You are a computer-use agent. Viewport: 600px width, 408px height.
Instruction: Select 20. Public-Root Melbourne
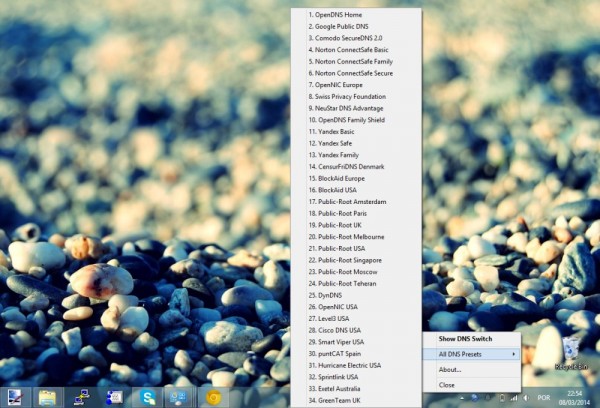[356, 237]
